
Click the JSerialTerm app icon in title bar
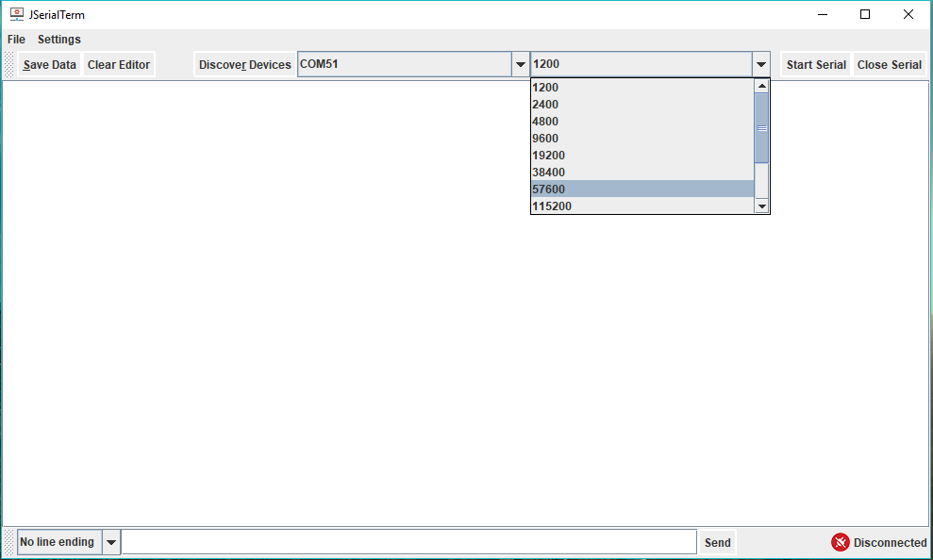[17, 14]
